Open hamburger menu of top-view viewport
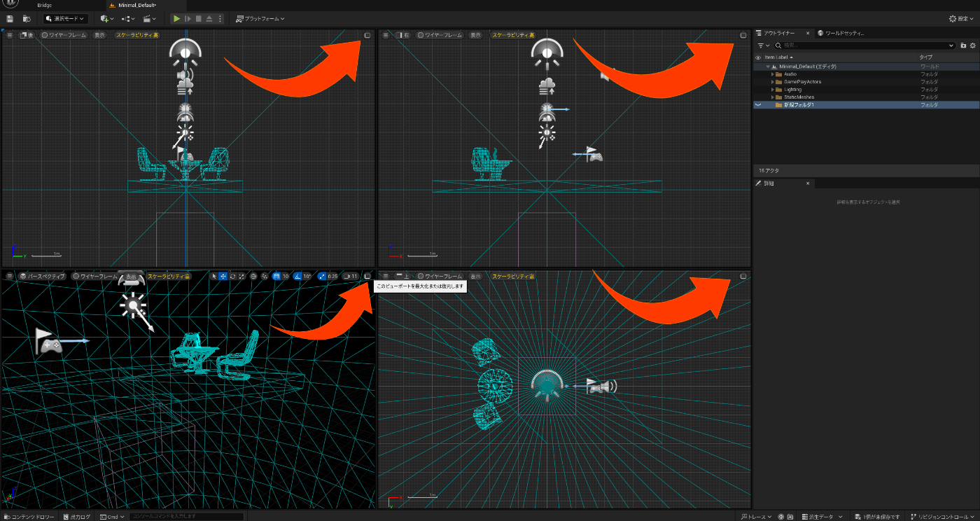Screen dimensions: 980x521 386,277
